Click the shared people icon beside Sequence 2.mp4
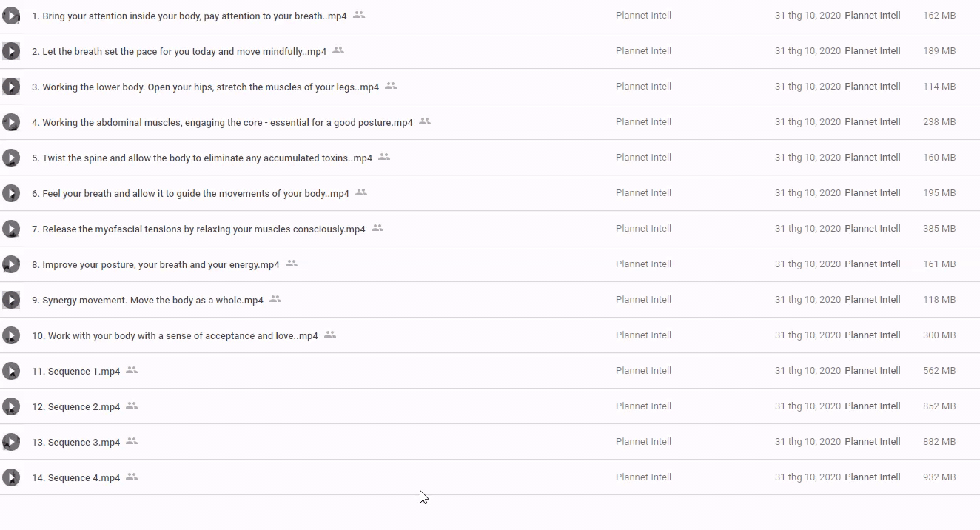Viewport: 980px width, 530px height. tap(132, 406)
